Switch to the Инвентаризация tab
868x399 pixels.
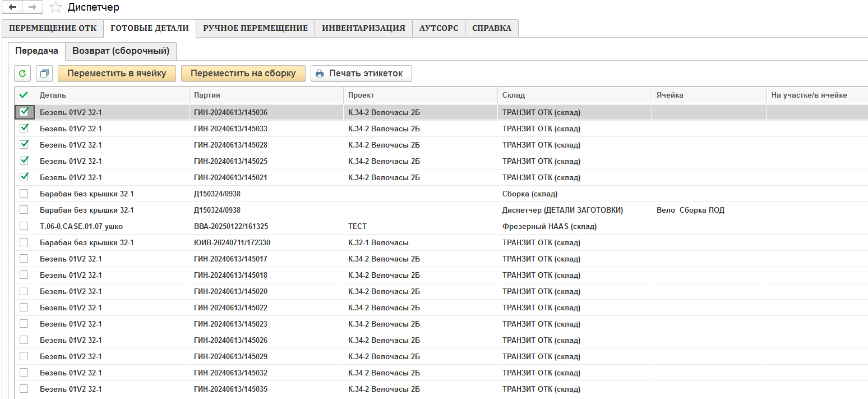(x=363, y=28)
